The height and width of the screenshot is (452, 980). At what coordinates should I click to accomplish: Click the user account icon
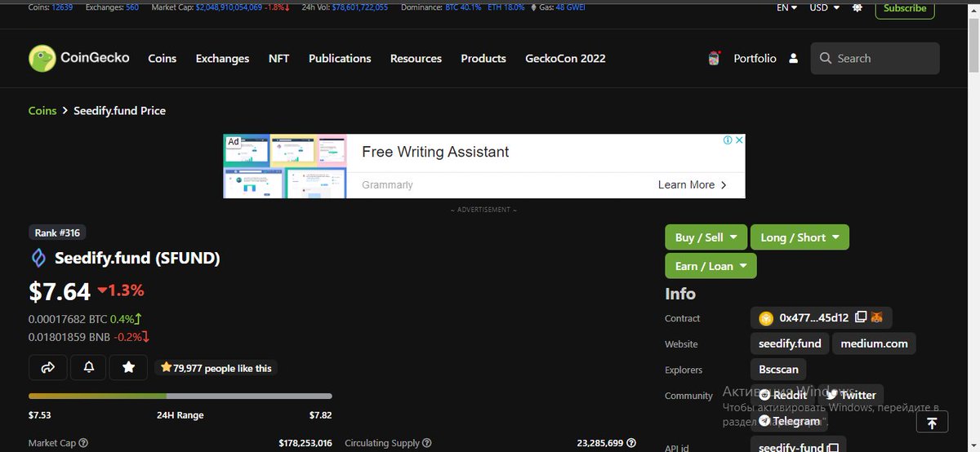793,59
